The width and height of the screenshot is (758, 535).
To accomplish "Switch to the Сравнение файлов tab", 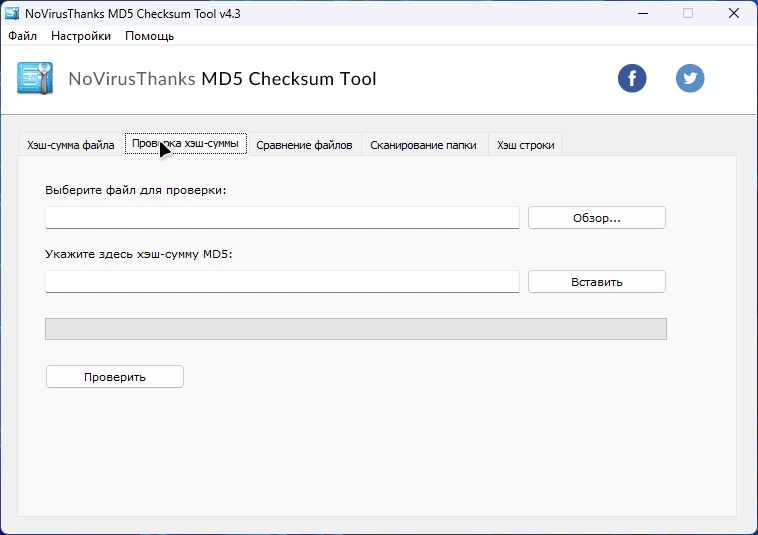I will tap(304, 145).
